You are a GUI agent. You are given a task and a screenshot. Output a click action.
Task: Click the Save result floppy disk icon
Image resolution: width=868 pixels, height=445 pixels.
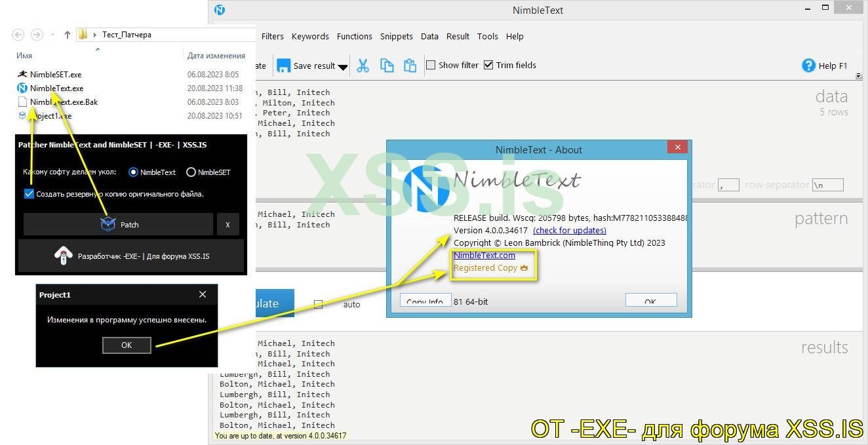[x=283, y=66]
